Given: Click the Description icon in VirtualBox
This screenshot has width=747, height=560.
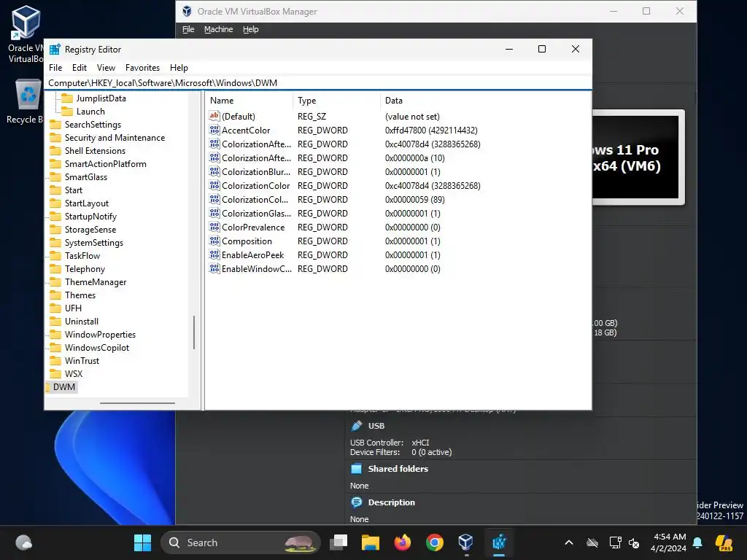Looking at the screenshot, I should pos(356,502).
